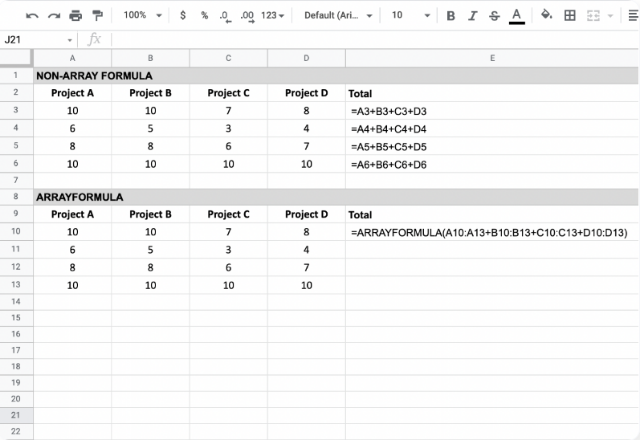
Task: Open the Name box dropdown arrow
Action: click(x=70, y=40)
